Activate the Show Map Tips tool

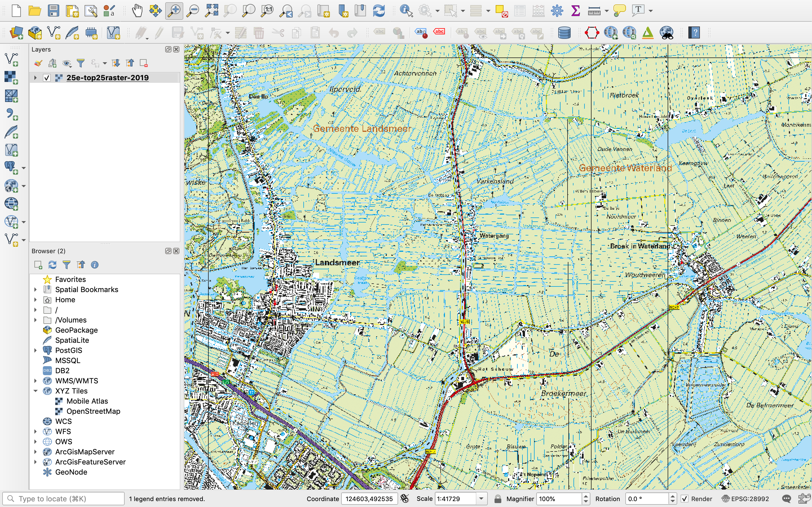619,10
